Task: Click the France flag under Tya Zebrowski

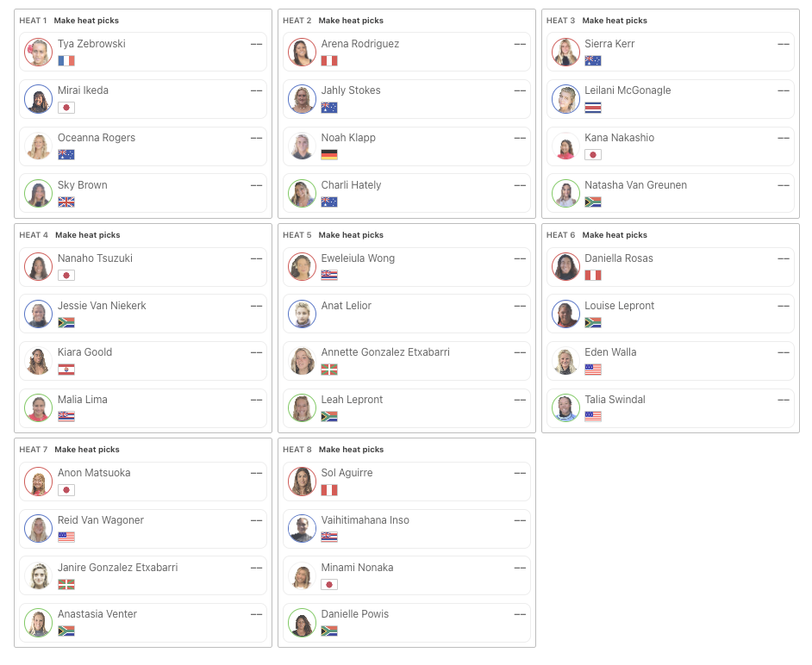Action: [66, 60]
